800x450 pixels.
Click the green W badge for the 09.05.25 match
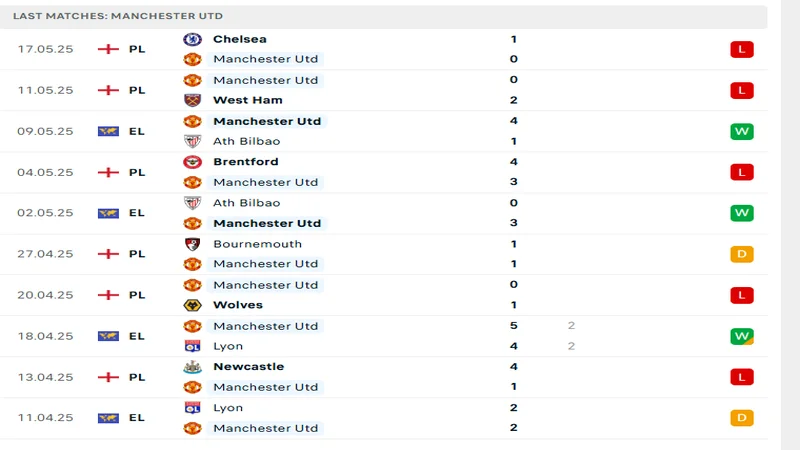coord(741,131)
